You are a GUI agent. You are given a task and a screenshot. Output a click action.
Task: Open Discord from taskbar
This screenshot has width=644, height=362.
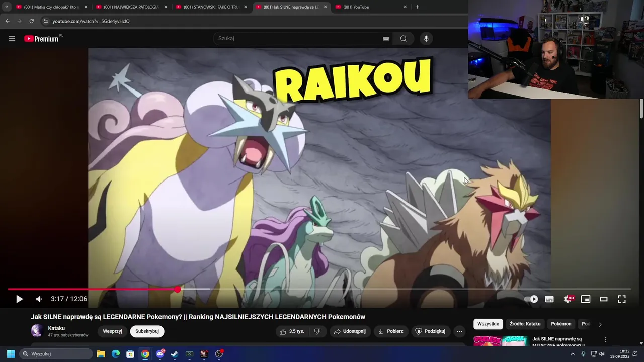160,354
